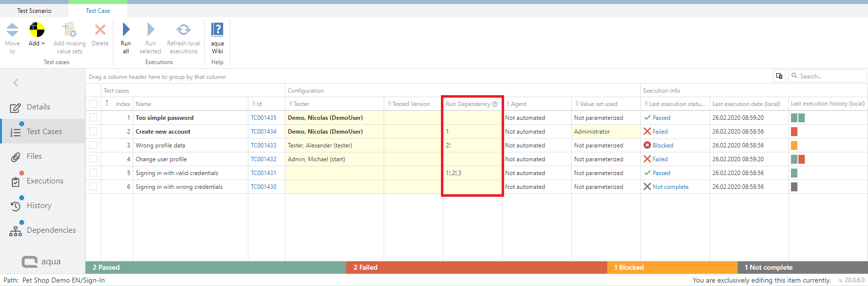
Task: Sort by the Index column header
Action: (122, 104)
